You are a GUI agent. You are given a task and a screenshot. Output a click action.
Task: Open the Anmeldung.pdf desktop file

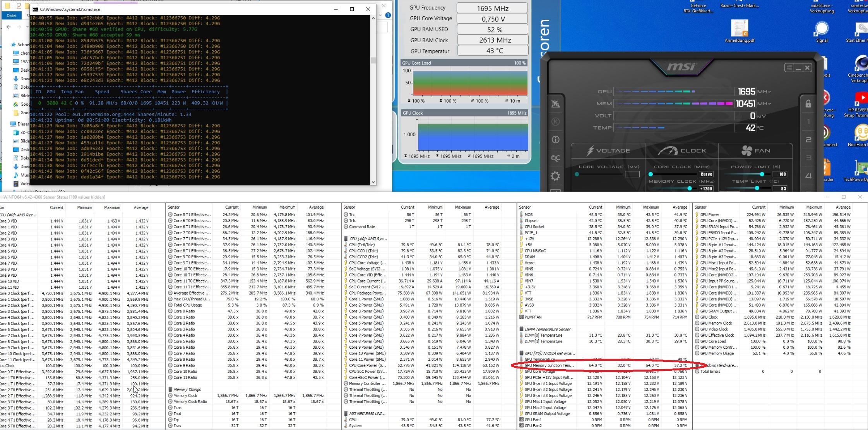(x=739, y=31)
